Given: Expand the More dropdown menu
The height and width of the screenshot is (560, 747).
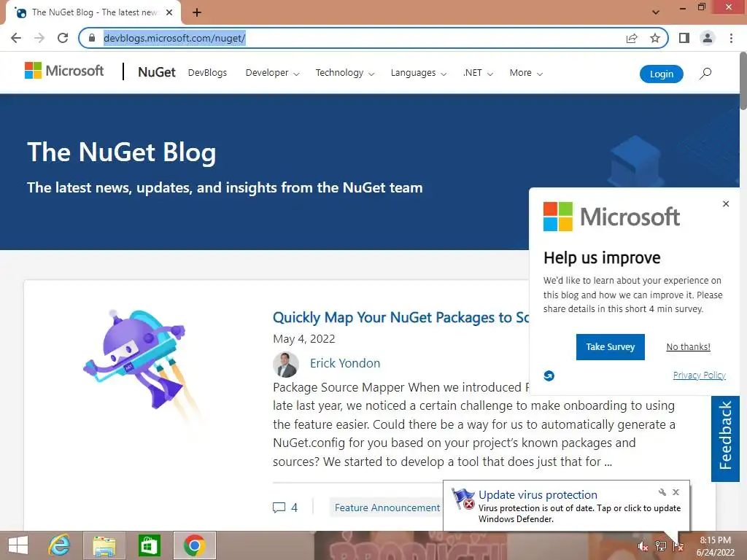Looking at the screenshot, I should point(526,73).
